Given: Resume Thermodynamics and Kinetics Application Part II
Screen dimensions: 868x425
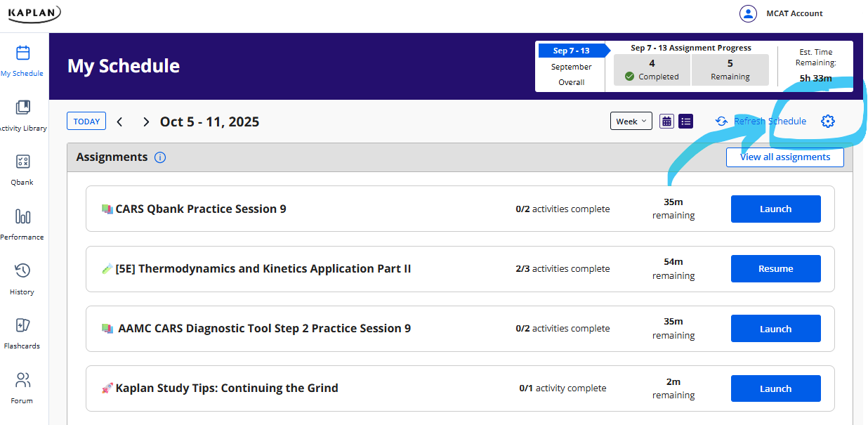Looking at the screenshot, I should tap(775, 268).
